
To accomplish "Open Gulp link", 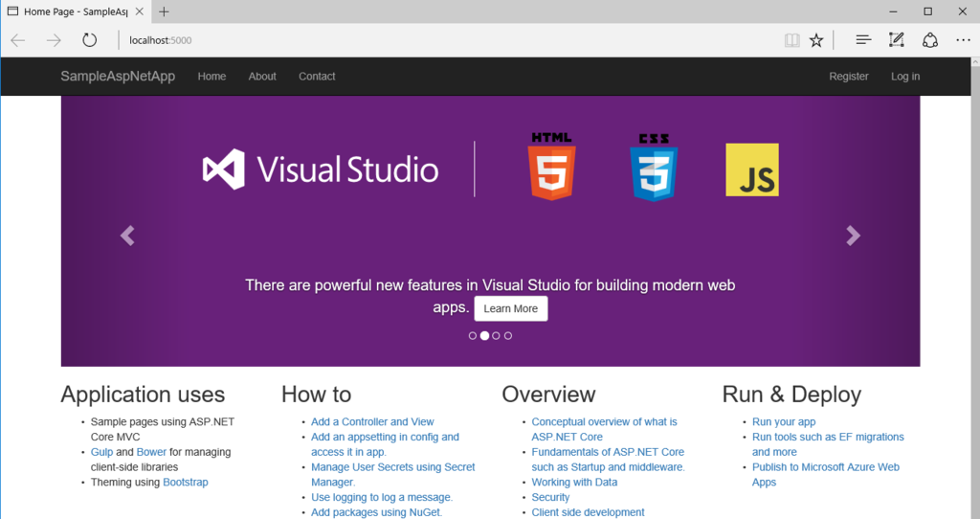I will click(x=101, y=452).
